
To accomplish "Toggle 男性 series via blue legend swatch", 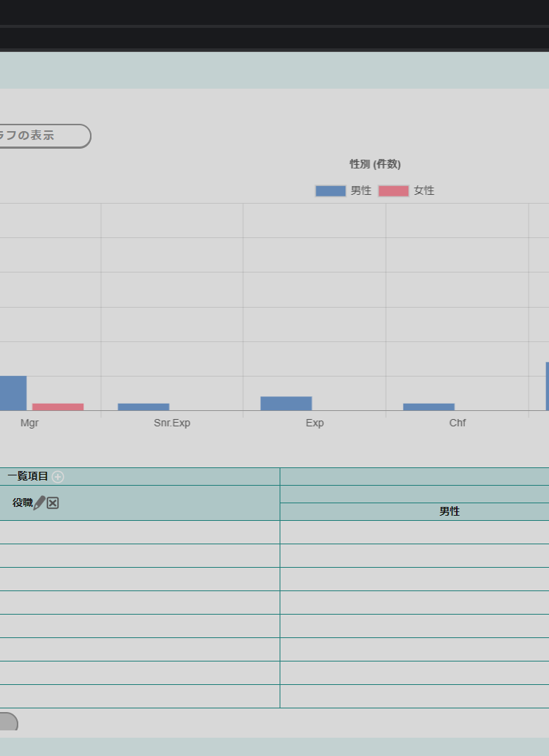I will 330,191.
